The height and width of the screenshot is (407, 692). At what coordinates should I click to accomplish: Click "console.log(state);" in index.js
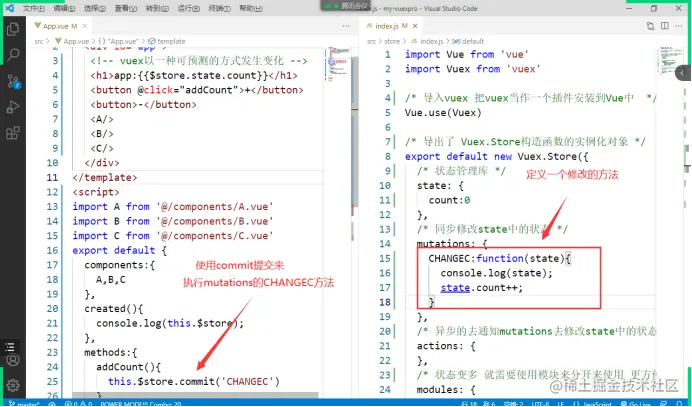point(496,273)
